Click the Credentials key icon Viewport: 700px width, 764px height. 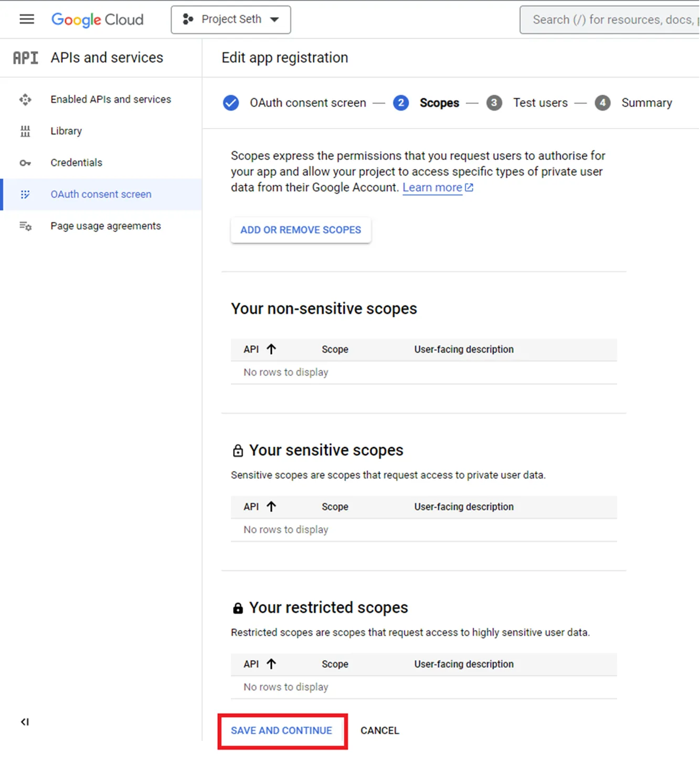click(25, 163)
